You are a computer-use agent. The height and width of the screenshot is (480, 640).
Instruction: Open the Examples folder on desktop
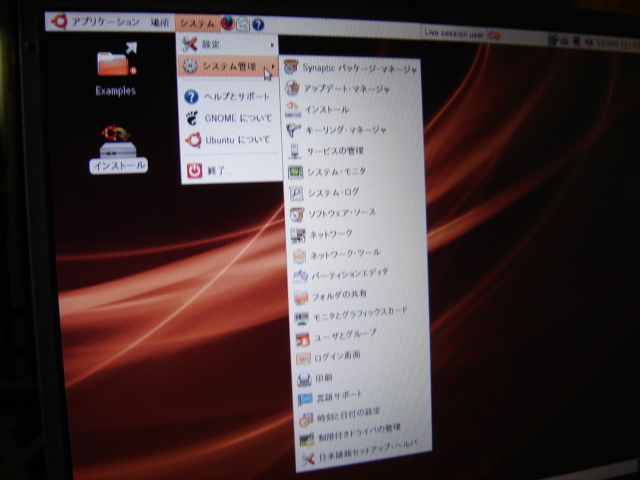[116, 69]
